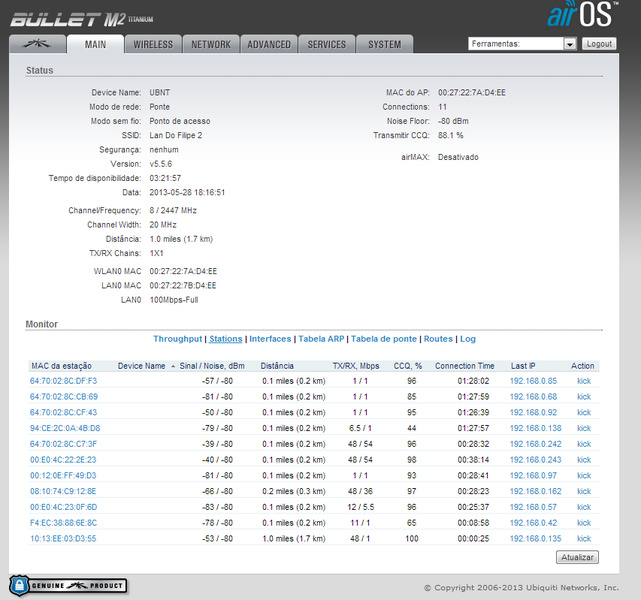Sort by MAC da estação column

click(x=61, y=366)
